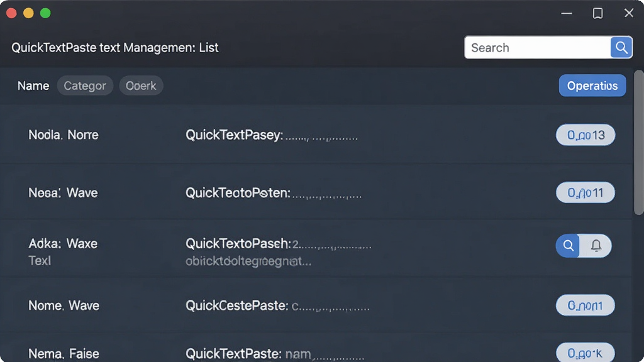Image resolution: width=644 pixels, height=362 pixels.
Task: Click the 0.0013 badge on Nodla Norre row
Action: (586, 134)
